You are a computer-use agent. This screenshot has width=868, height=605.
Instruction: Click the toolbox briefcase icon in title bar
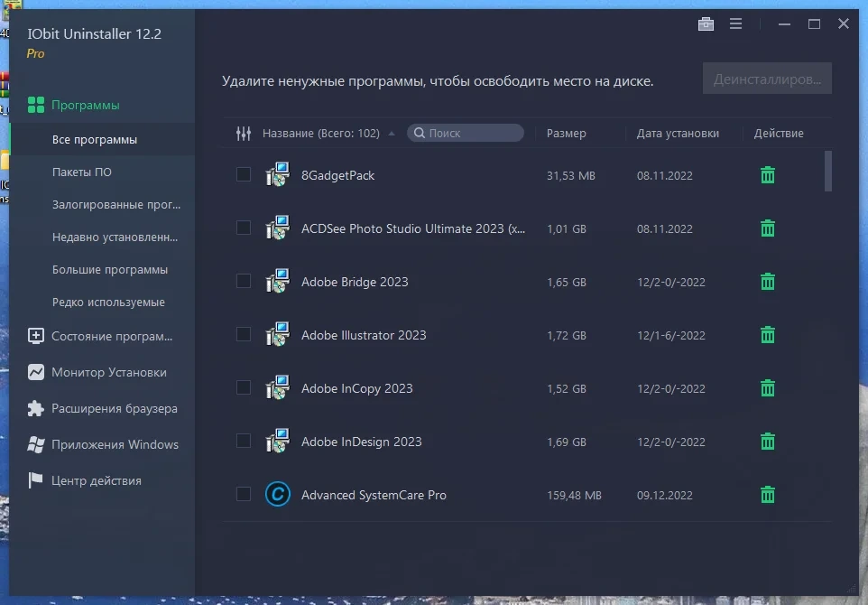pos(706,23)
